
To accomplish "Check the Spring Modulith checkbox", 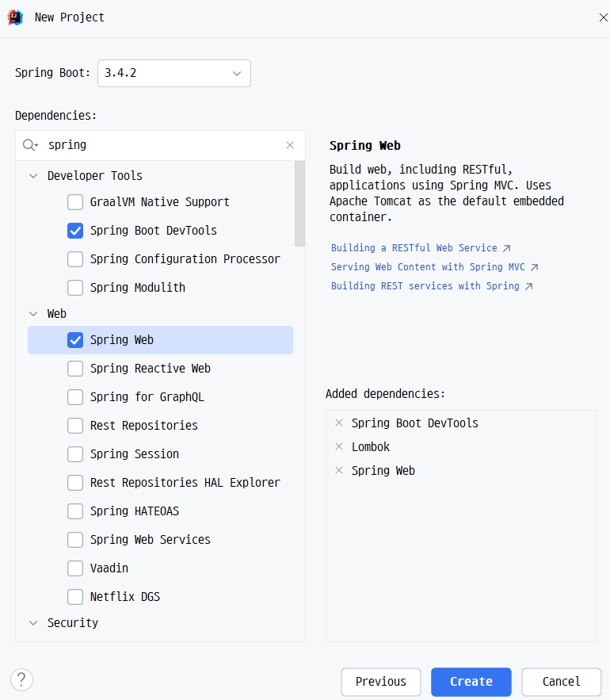I will tap(75, 288).
